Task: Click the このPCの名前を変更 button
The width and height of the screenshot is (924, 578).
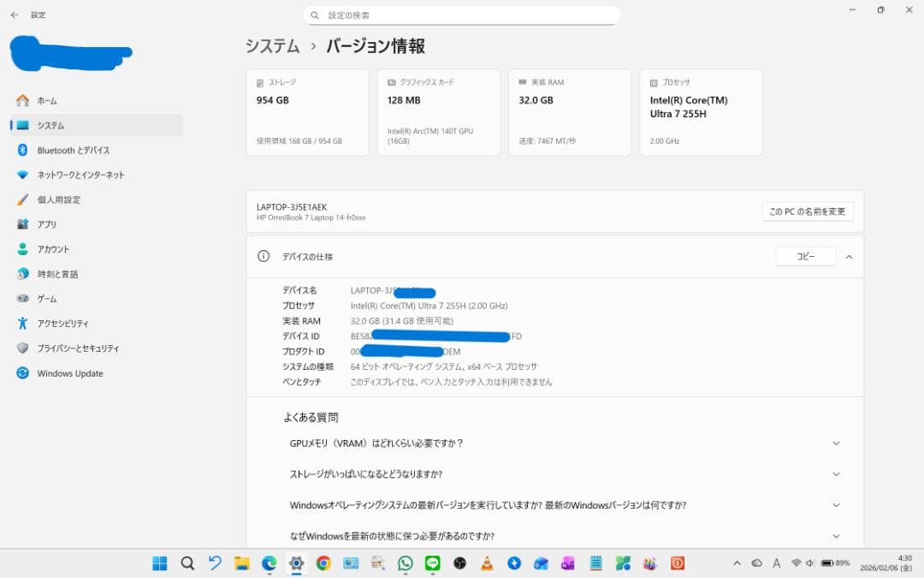Action: tap(807, 211)
